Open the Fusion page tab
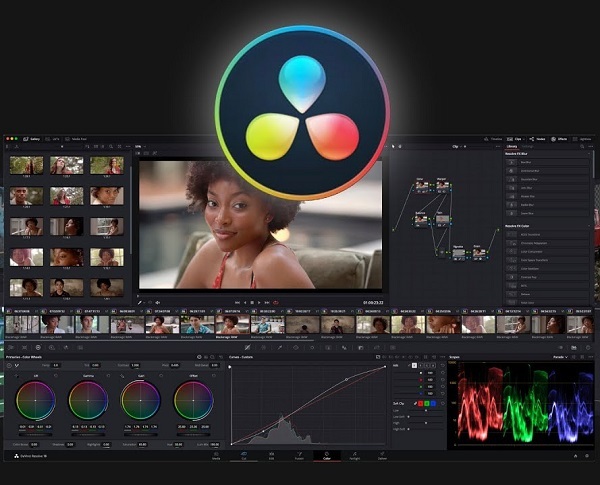Viewport: 600px width, 485px height. [299, 456]
